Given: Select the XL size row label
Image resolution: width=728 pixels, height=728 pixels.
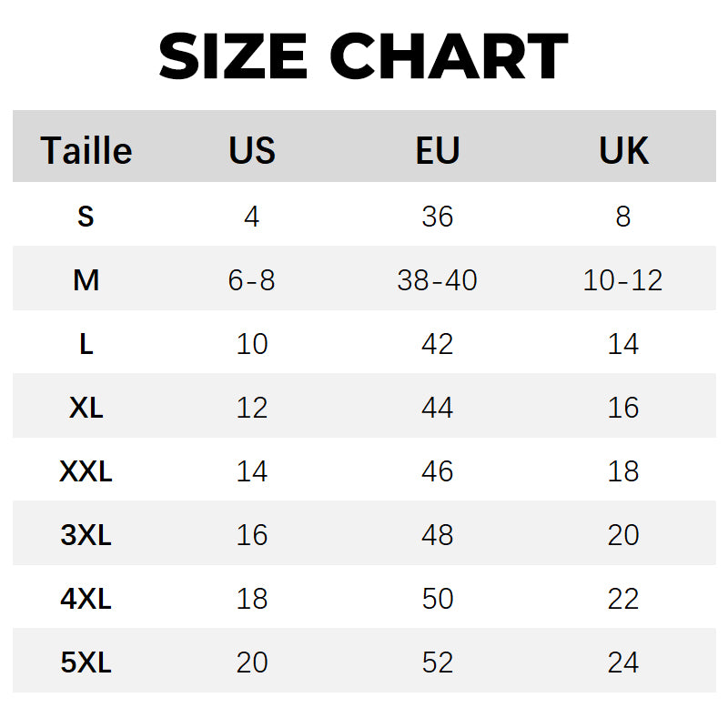Looking at the screenshot, I should (x=86, y=408).
